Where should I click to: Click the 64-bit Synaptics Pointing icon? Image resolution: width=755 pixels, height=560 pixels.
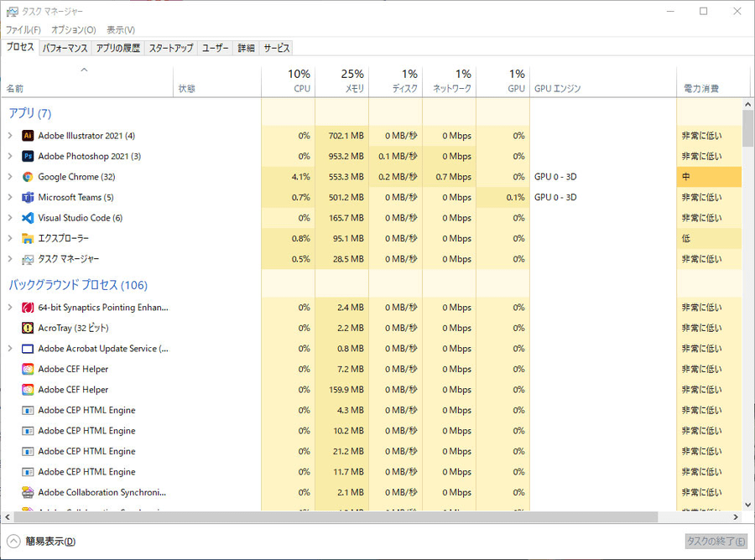[x=28, y=308]
